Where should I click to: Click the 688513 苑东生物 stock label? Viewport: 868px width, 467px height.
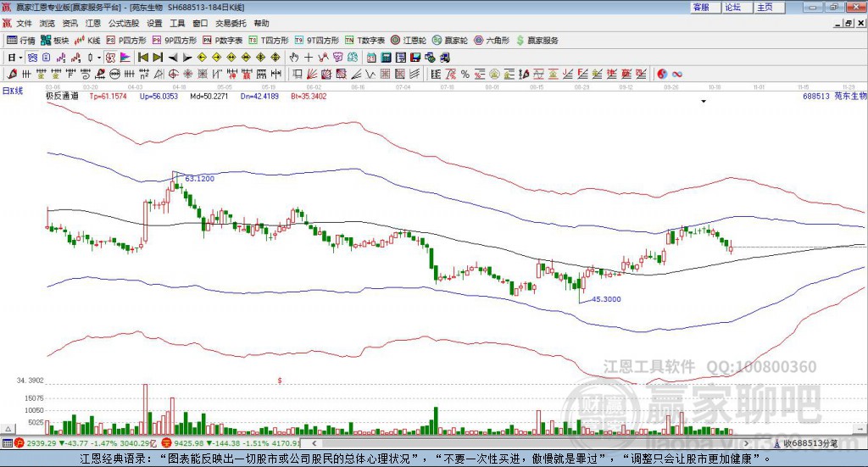tap(835, 97)
